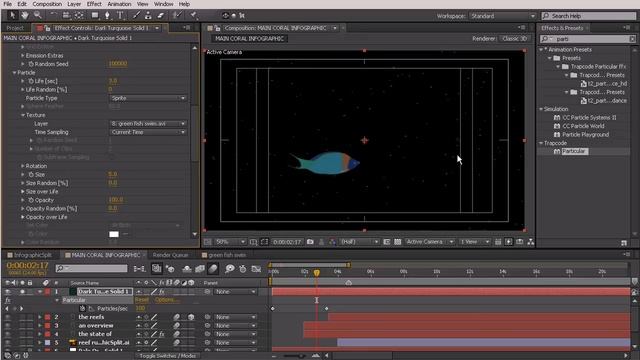
Task: Select the Pan Behind anchor tool
Action: pos(79,16)
